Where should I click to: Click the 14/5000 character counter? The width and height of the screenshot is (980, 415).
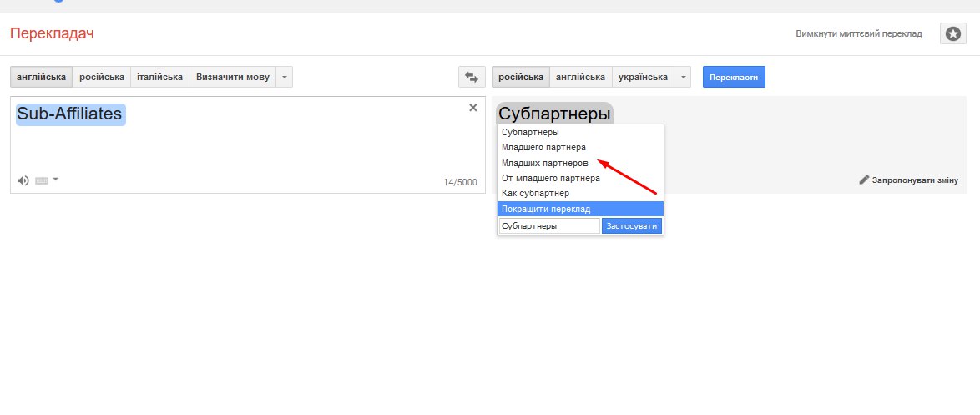460,183
